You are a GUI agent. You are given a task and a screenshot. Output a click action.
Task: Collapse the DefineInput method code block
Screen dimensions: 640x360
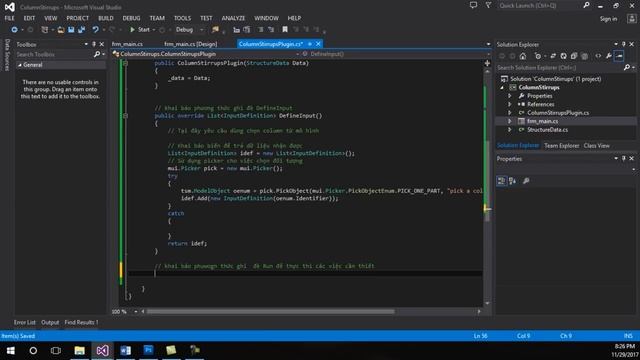pos(125,116)
